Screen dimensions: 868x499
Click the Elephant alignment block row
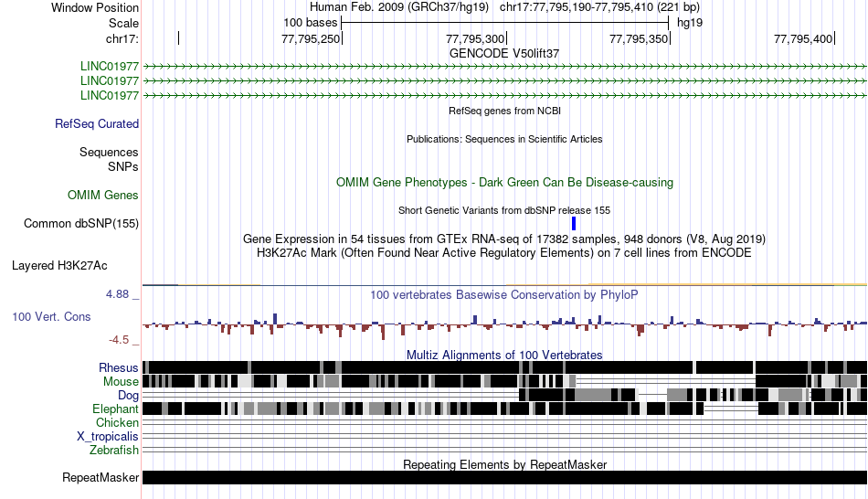coord(505,409)
